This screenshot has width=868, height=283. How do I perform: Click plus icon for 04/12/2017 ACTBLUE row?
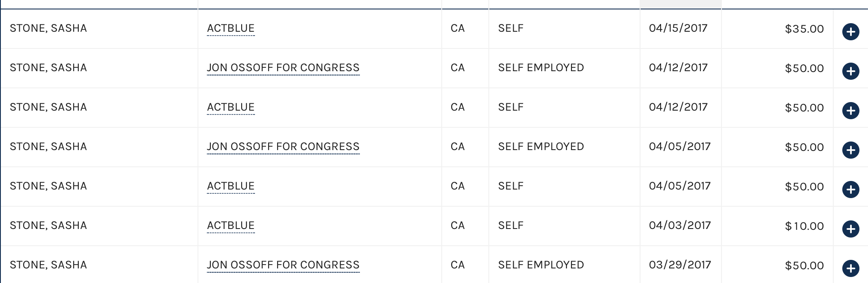(x=850, y=111)
